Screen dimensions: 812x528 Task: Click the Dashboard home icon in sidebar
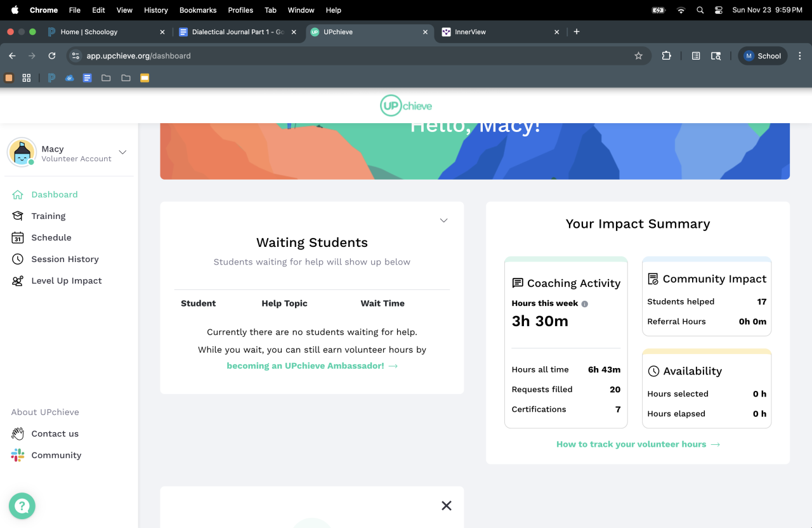tap(18, 195)
